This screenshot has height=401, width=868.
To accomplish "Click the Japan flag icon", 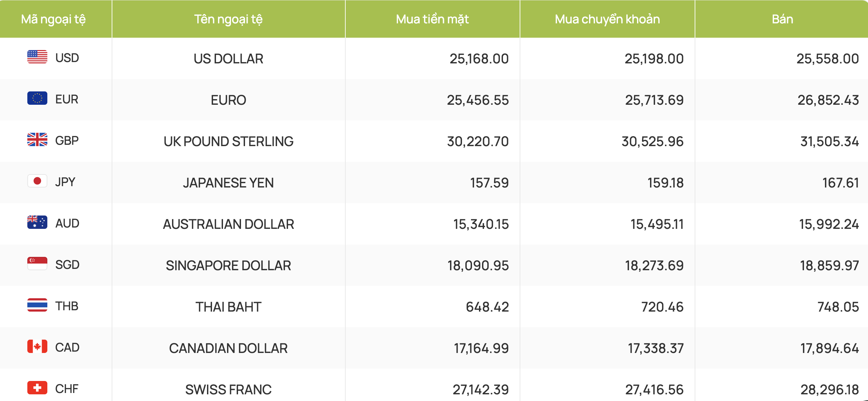I will tap(37, 181).
